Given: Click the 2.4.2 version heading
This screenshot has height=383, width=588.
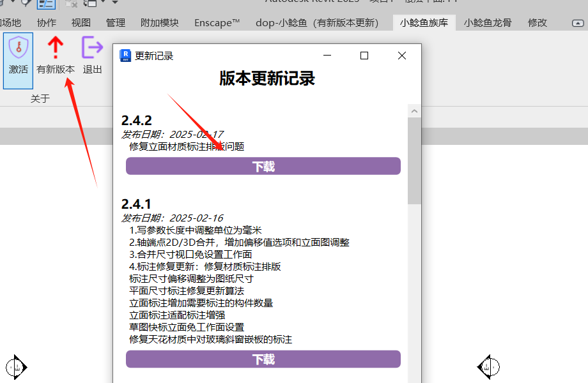Looking at the screenshot, I should 137,121.
